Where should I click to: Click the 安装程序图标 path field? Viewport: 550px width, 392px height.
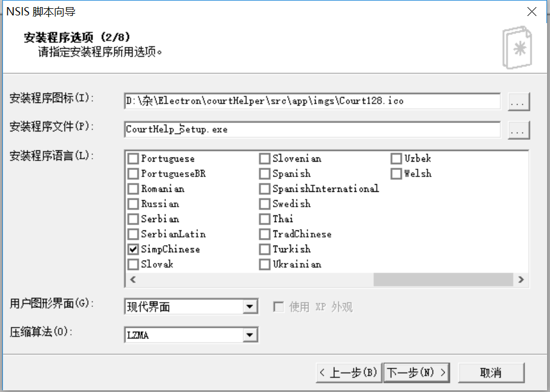312,101
